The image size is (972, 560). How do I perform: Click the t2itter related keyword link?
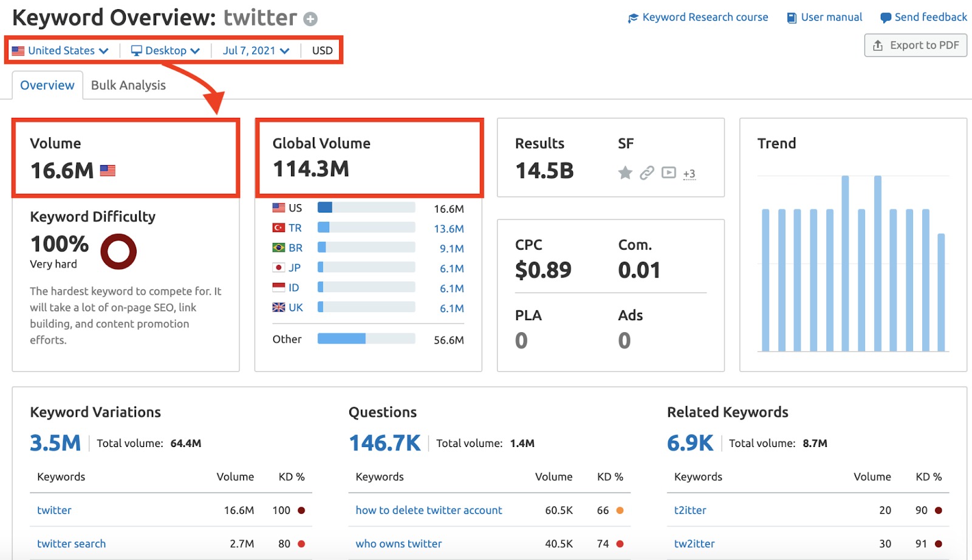tap(690, 510)
